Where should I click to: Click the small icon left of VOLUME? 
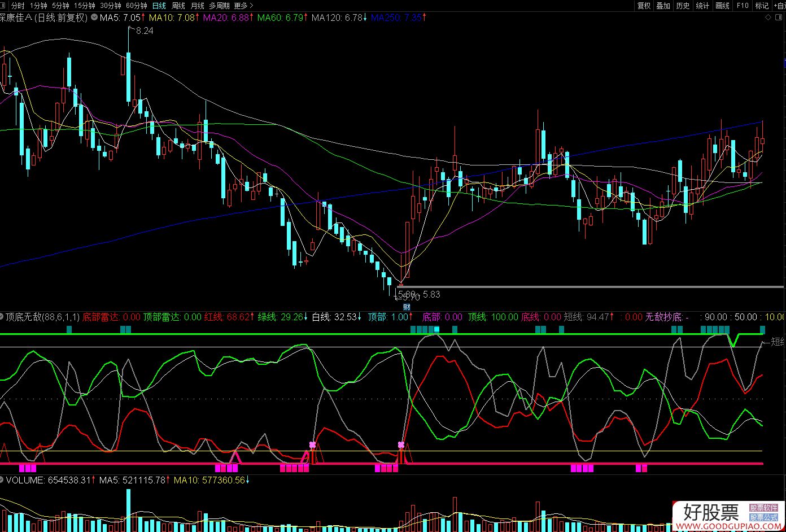point(2,480)
